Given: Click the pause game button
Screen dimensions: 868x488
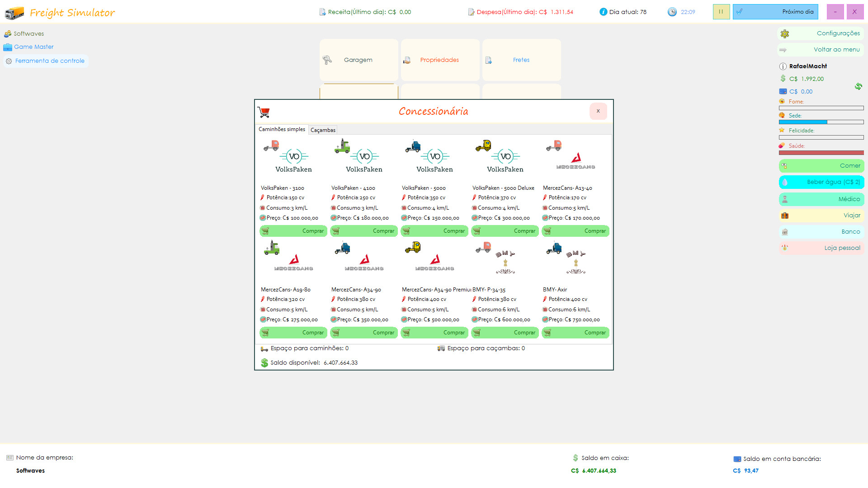Looking at the screenshot, I should tap(721, 12).
